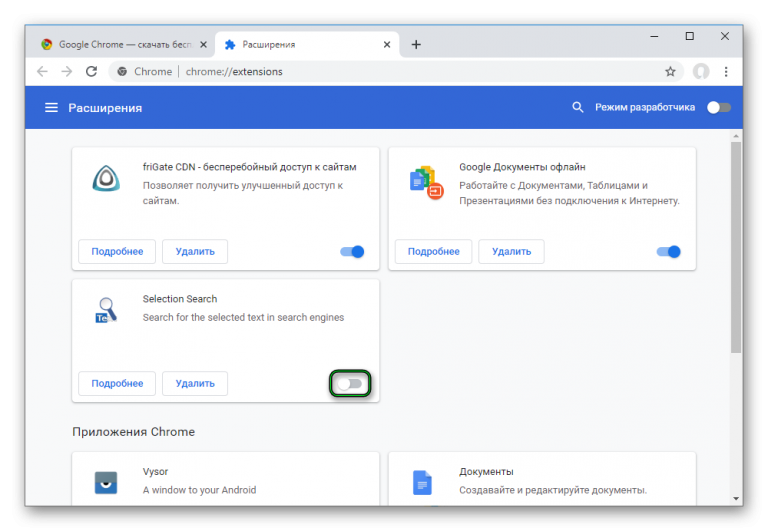This screenshot has height=531, width=768.
Task: Click the friGate CDN title text
Action: [249, 167]
